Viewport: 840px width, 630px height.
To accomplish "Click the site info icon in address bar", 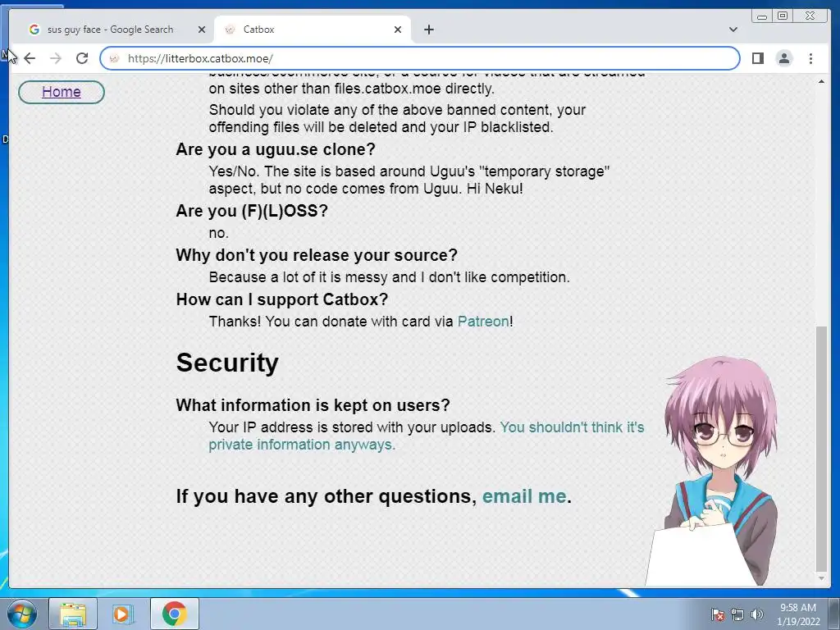I will click(114, 58).
